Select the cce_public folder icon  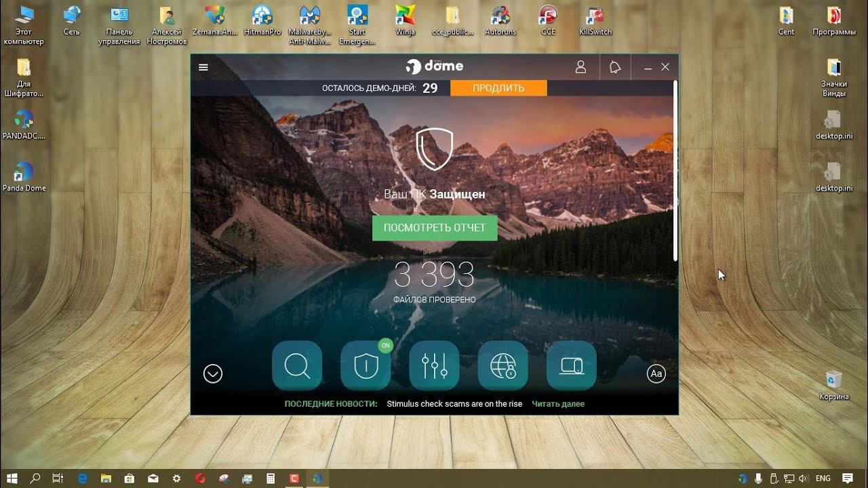(x=452, y=21)
